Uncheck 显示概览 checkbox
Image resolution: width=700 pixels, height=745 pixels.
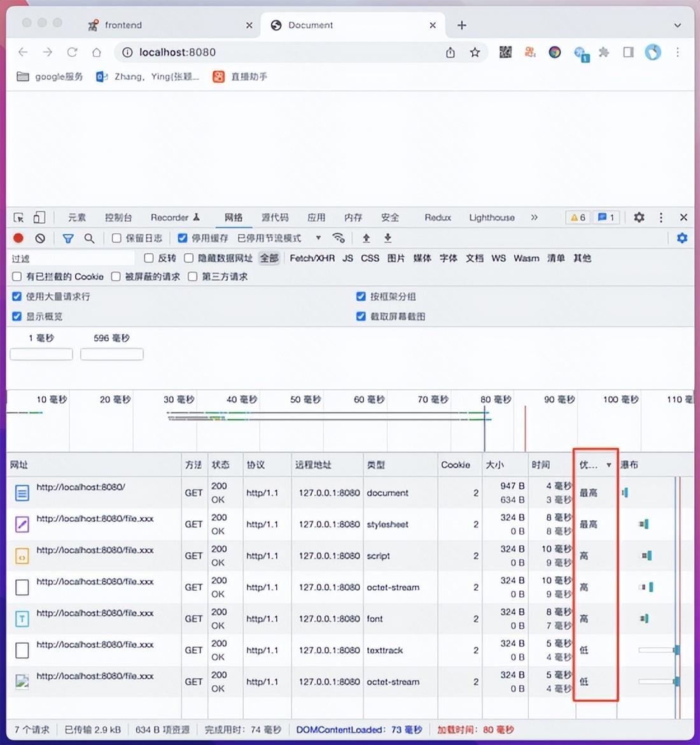tap(17, 316)
